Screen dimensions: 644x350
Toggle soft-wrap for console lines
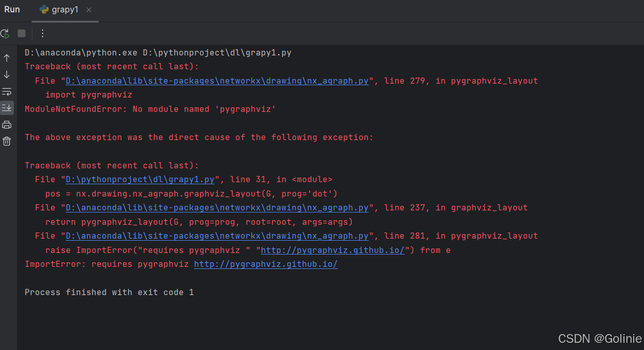click(x=6, y=92)
